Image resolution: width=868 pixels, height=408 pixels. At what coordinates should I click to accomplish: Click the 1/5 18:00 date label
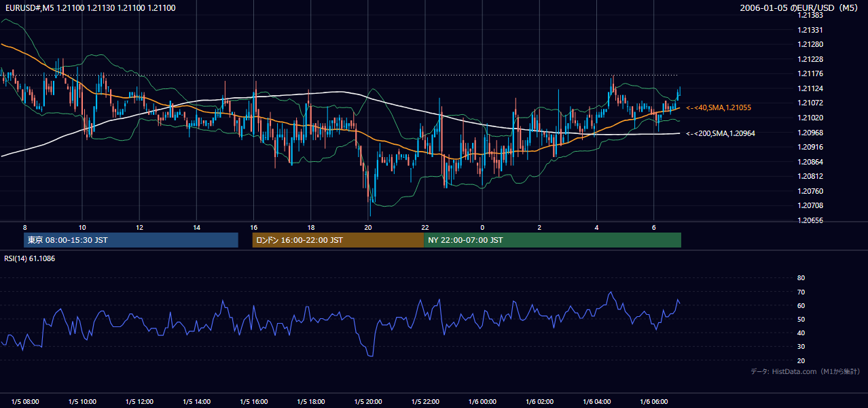click(x=310, y=401)
